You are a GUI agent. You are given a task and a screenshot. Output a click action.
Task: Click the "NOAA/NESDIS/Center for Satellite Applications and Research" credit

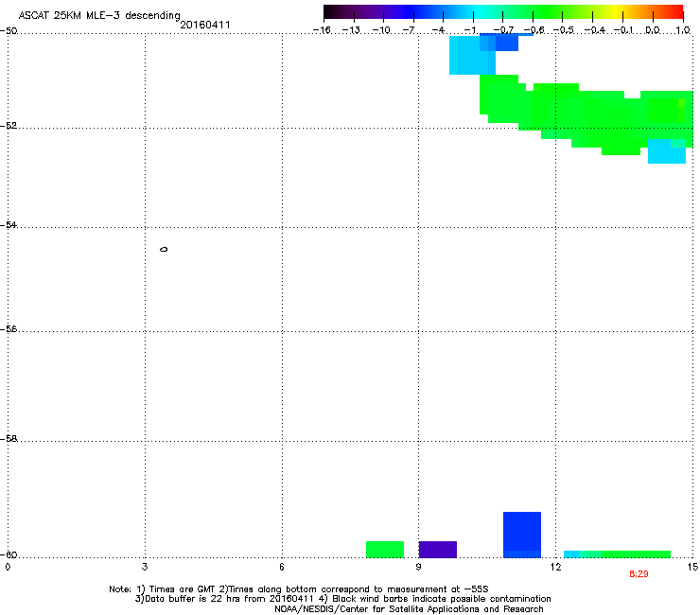pyautogui.click(x=409, y=609)
